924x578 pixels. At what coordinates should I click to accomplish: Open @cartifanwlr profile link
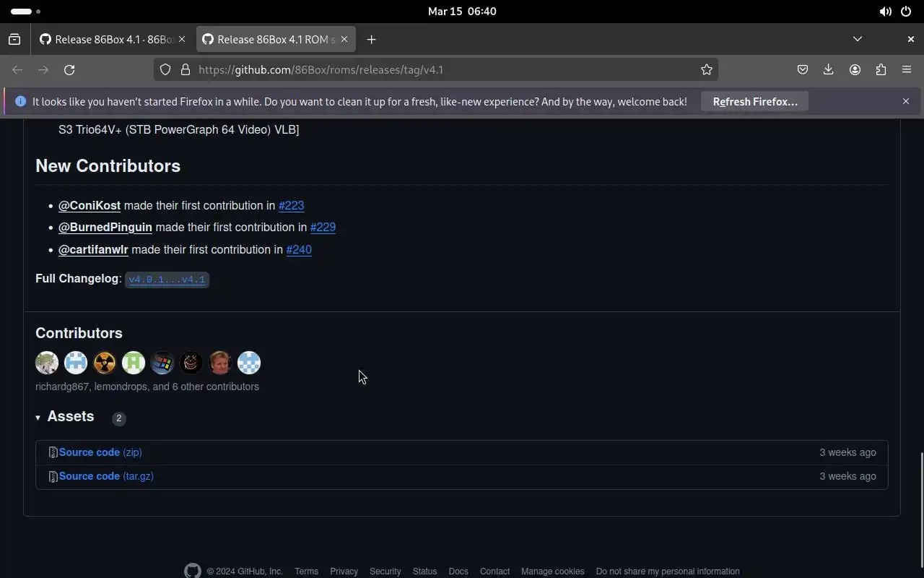[93, 249]
